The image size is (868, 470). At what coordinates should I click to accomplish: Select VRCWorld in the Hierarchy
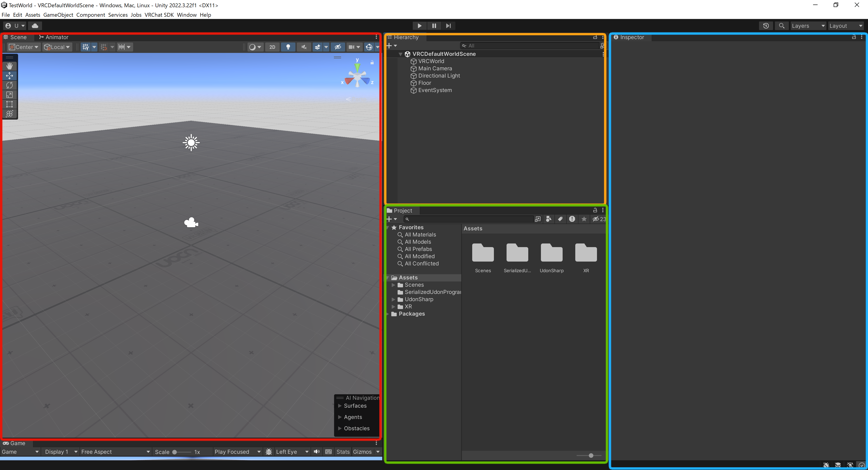coord(431,61)
